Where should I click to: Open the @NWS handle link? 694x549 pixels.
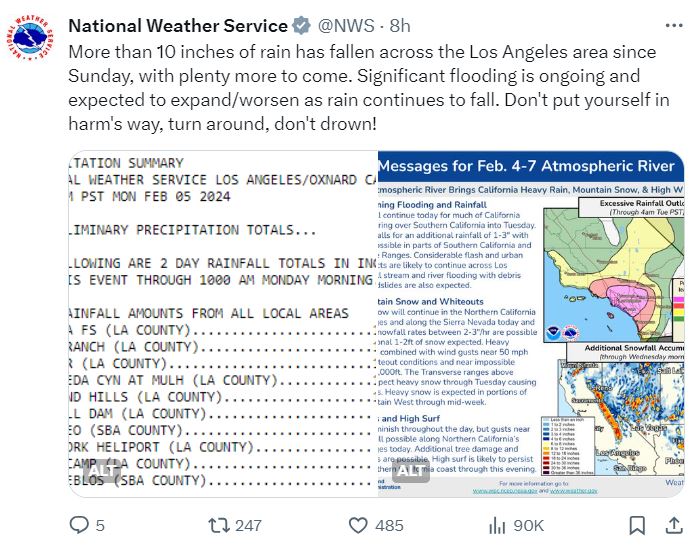(x=346, y=26)
